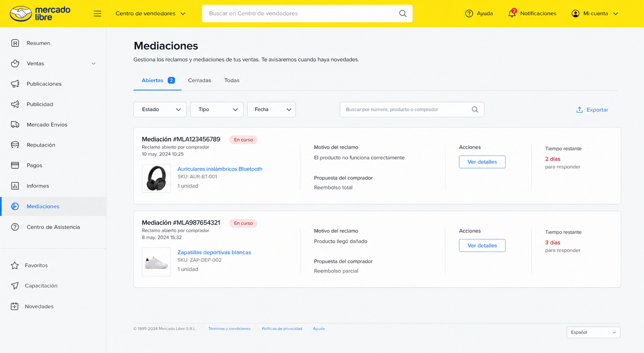Click the En curso badge of MLA987654321

click(x=243, y=223)
